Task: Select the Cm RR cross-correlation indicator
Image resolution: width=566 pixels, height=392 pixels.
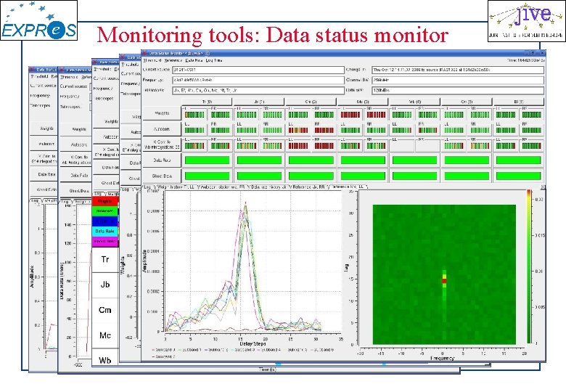Action: pos(324,146)
